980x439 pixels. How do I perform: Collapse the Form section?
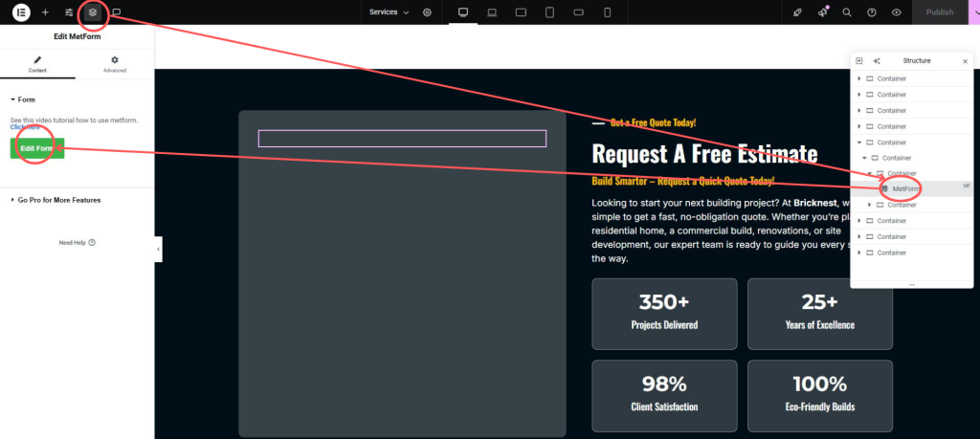[x=23, y=99]
